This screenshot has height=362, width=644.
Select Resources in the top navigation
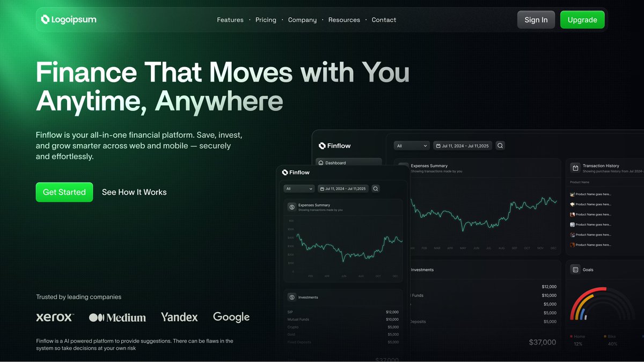click(x=344, y=20)
